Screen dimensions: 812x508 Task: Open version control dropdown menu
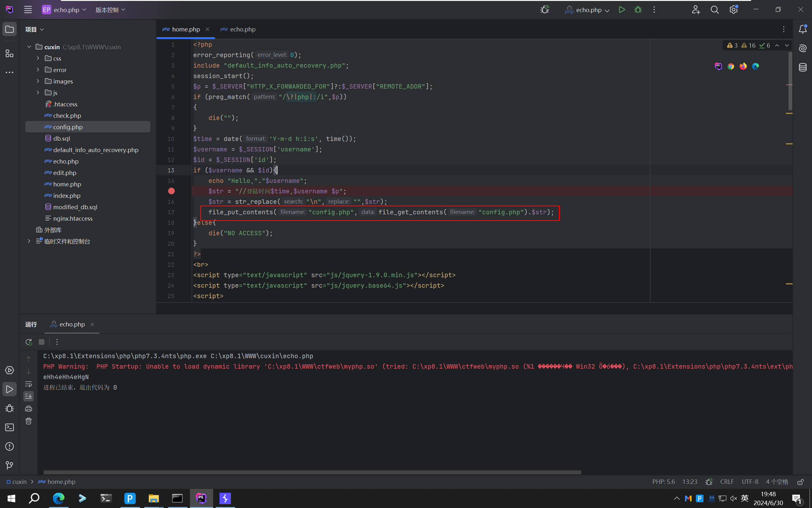[x=110, y=10]
